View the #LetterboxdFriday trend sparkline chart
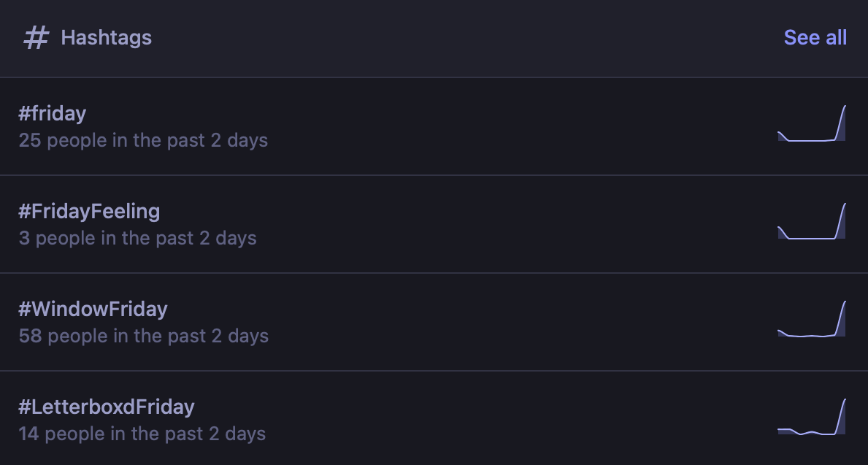This screenshot has height=465, width=868. click(x=812, y=416)
